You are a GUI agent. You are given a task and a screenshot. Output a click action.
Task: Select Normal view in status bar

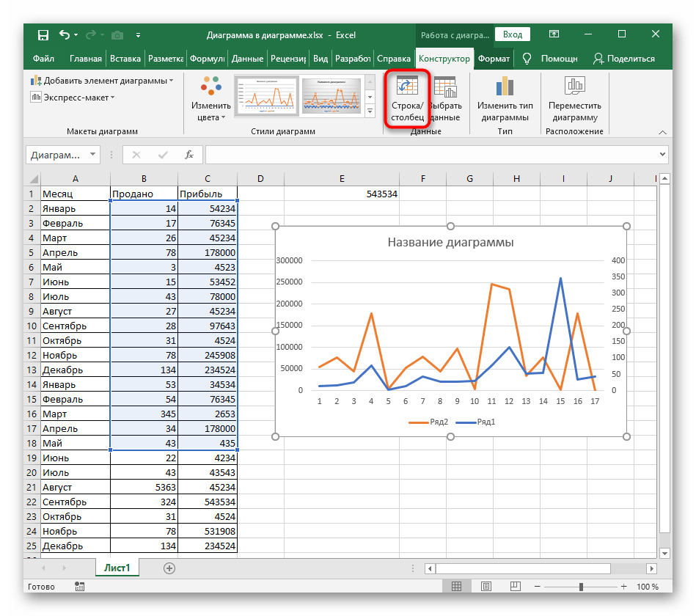point(456,587)
